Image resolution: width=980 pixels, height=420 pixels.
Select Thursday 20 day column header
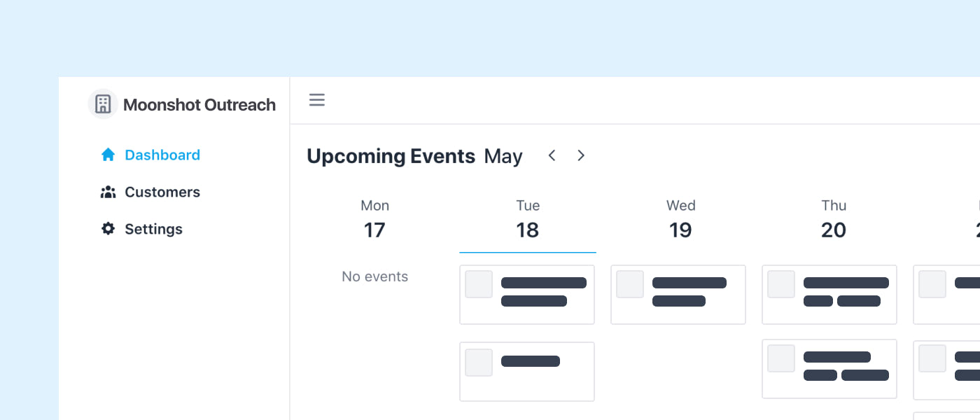[833, 219]
